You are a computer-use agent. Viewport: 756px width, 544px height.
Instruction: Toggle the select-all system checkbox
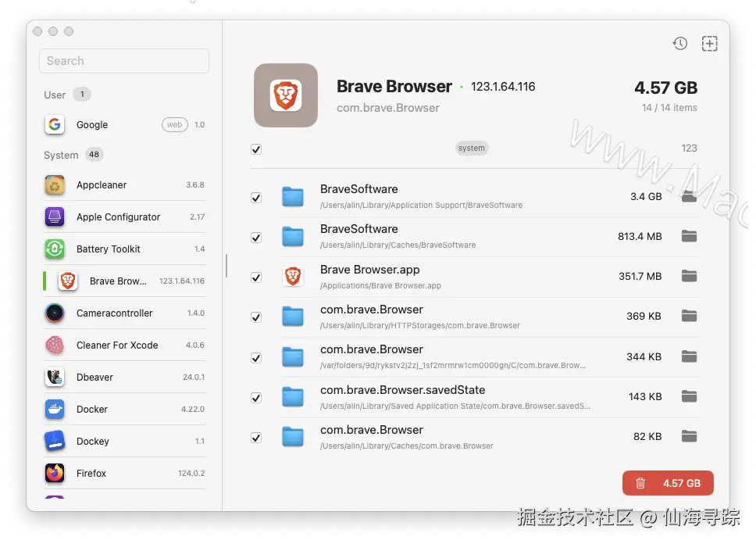[256, 149]
